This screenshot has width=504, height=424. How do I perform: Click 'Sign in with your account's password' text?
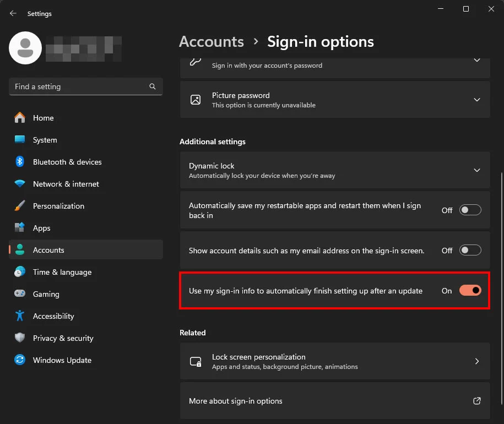(267, 66)
